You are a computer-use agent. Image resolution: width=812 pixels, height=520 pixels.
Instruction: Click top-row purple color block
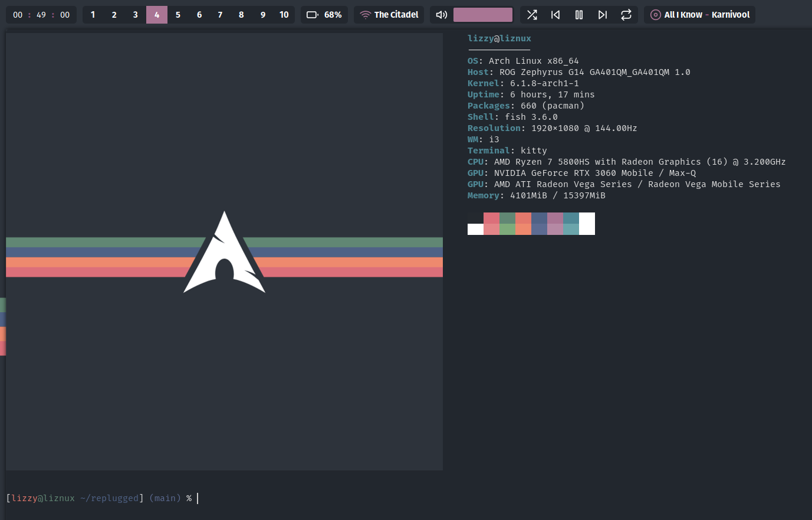(555, 218)
